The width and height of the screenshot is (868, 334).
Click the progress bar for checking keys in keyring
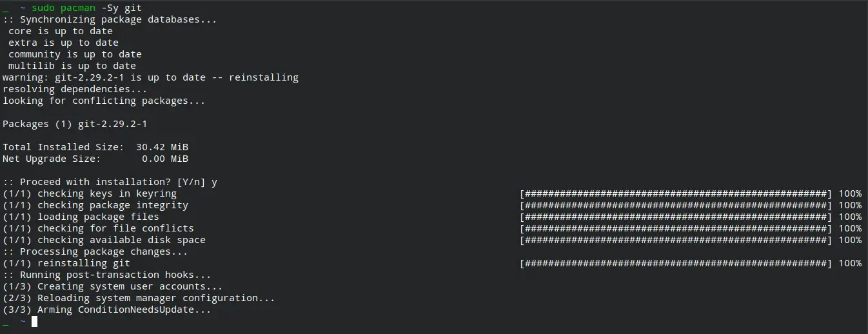tap(676, 193)
